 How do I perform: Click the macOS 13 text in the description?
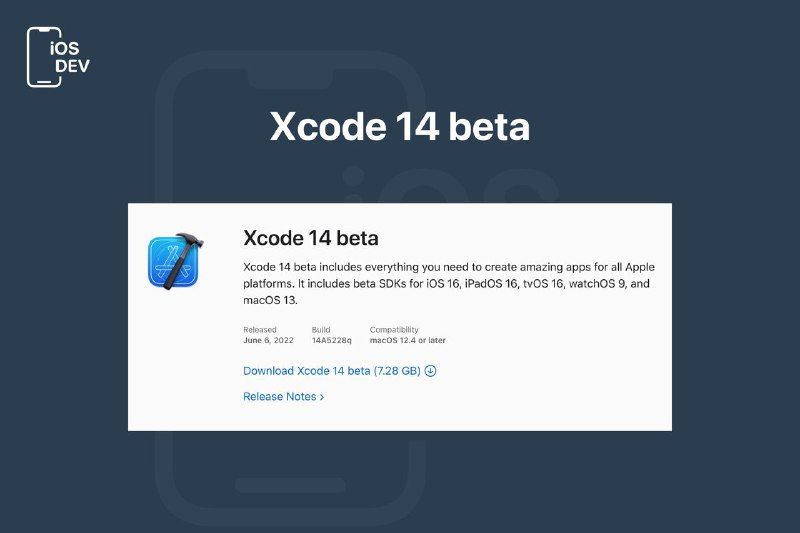pyautogui.click(x=269, y=300)
